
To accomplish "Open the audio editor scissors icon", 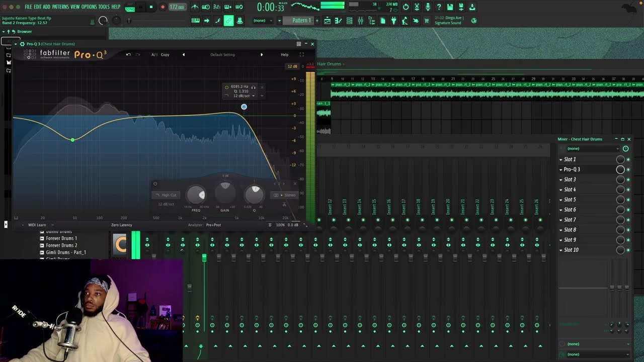I will [417, 7].
